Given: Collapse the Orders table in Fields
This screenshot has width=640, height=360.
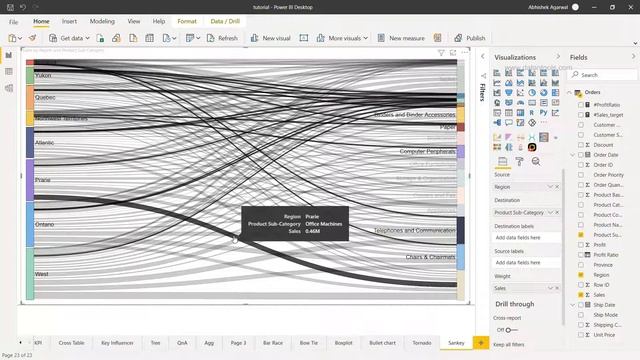Looking at the screenshot, I should click(570, 93).
